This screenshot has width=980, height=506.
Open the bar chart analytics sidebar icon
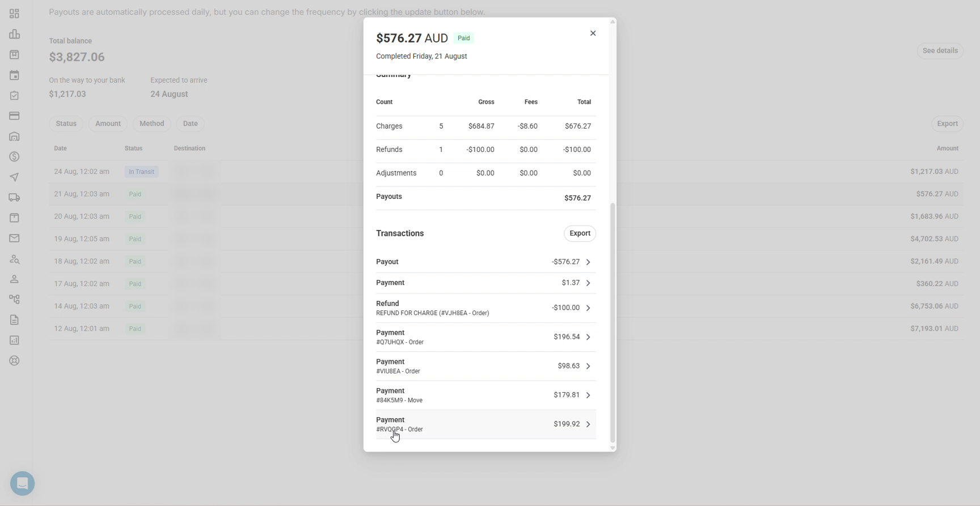(14, 34)
